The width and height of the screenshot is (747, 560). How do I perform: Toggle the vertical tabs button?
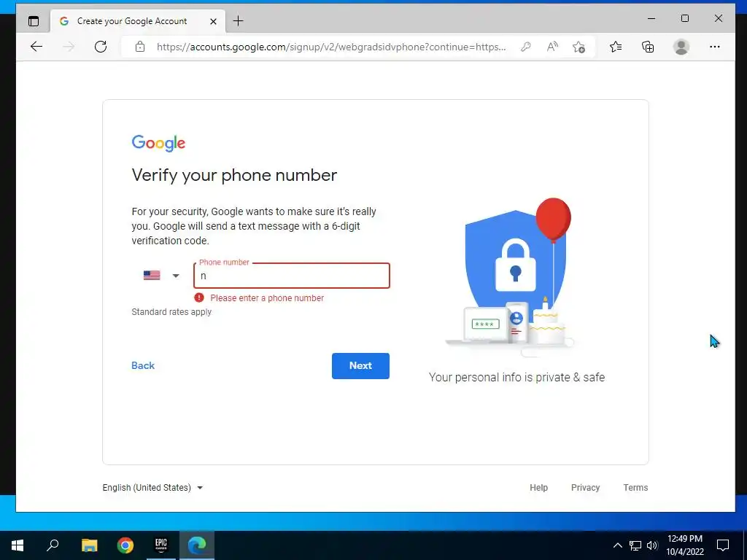click(x=34, y=21)
